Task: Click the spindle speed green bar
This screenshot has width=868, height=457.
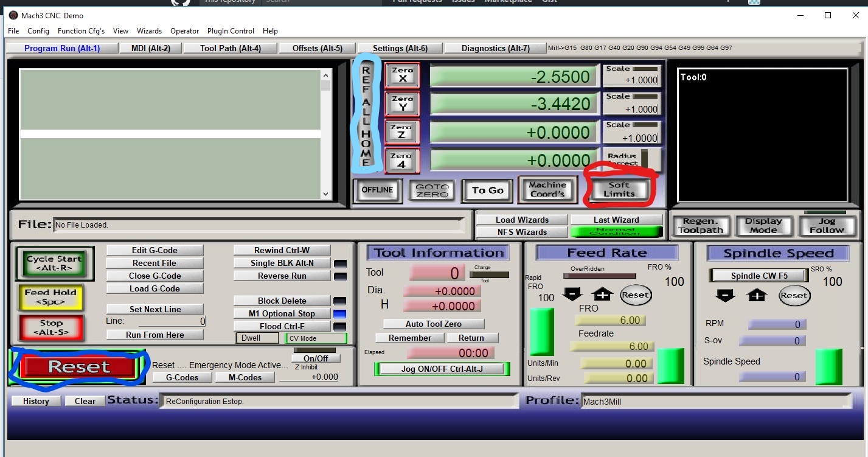Action: (x=828, y=367)
